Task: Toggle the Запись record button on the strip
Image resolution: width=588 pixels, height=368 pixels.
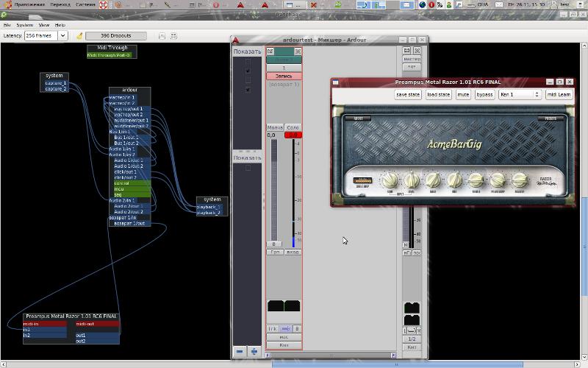Action: pos(284,76)
